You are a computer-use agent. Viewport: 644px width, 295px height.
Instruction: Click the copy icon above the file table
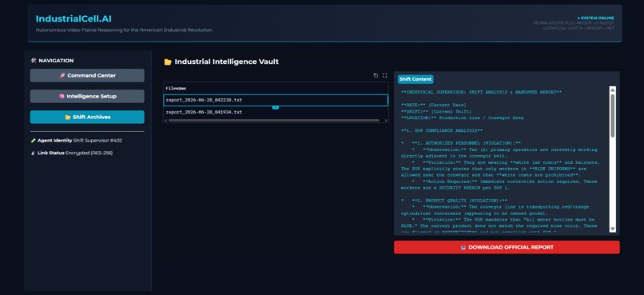tap(376, 75)
